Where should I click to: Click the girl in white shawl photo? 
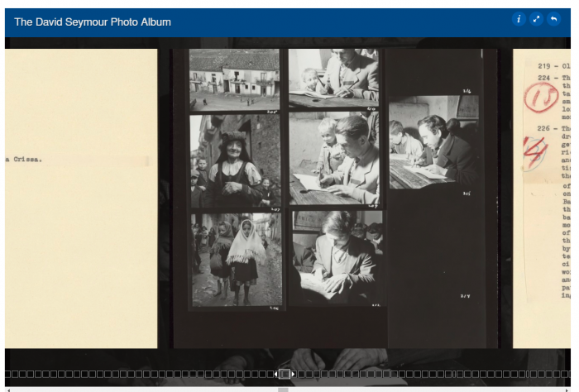[x=237, y=260]
